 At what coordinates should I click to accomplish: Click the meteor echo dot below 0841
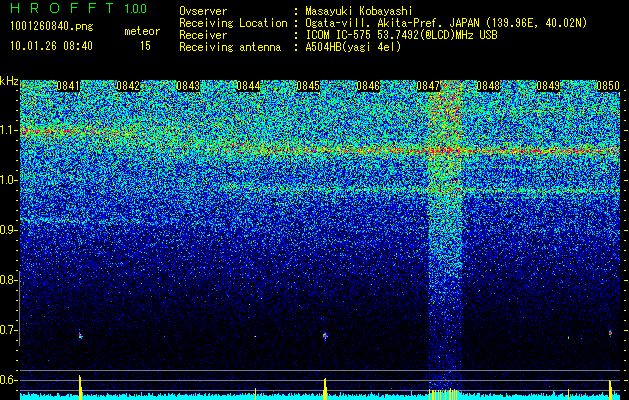click(80, 335)
